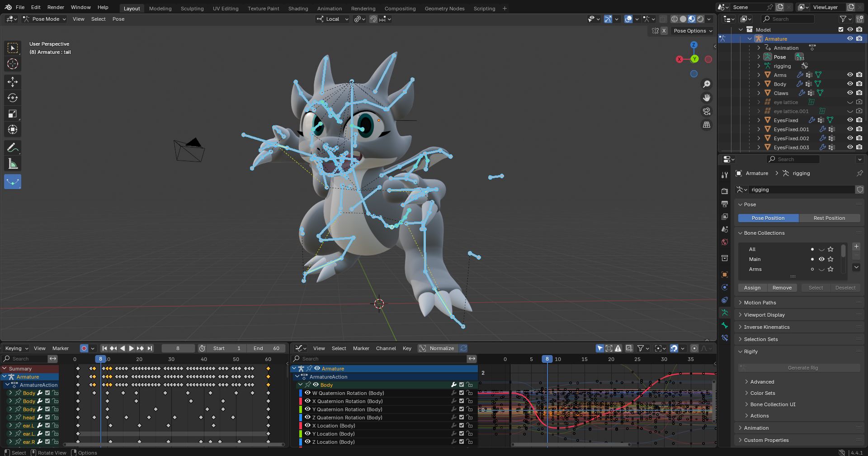This screenshot has height=456, width=868.
Task: Collapse the Bone Collections panel
Action: (764, 233)
